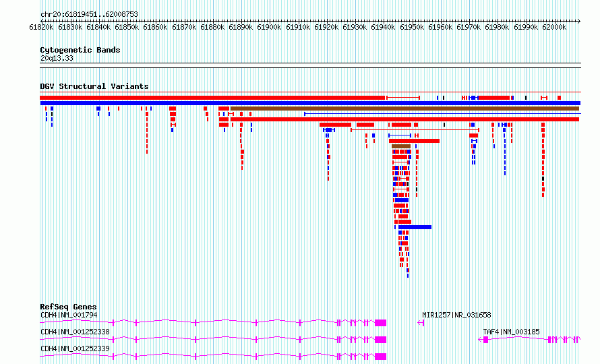
Task: Click the 61830k ruler tick label
Action: tap(70, 27)
